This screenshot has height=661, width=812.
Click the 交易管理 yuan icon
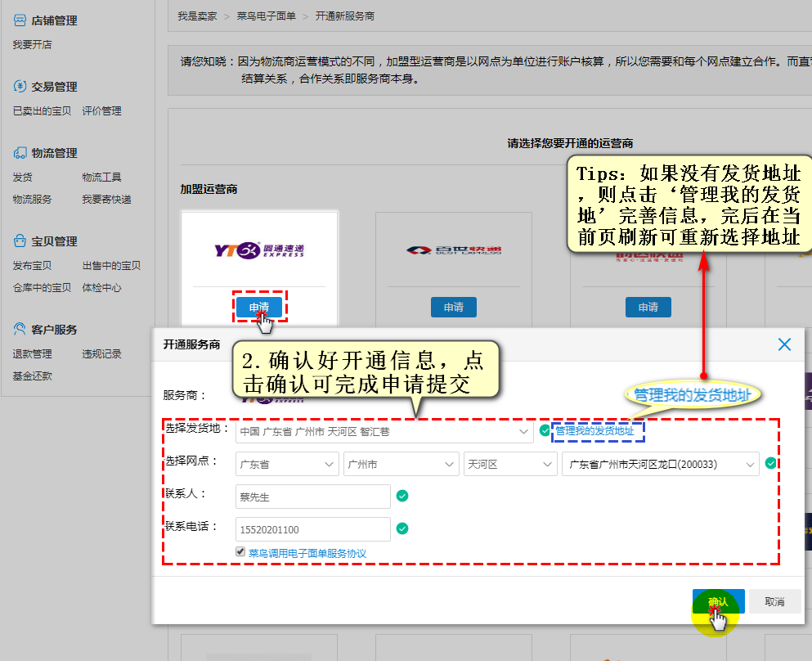point(20,87)
